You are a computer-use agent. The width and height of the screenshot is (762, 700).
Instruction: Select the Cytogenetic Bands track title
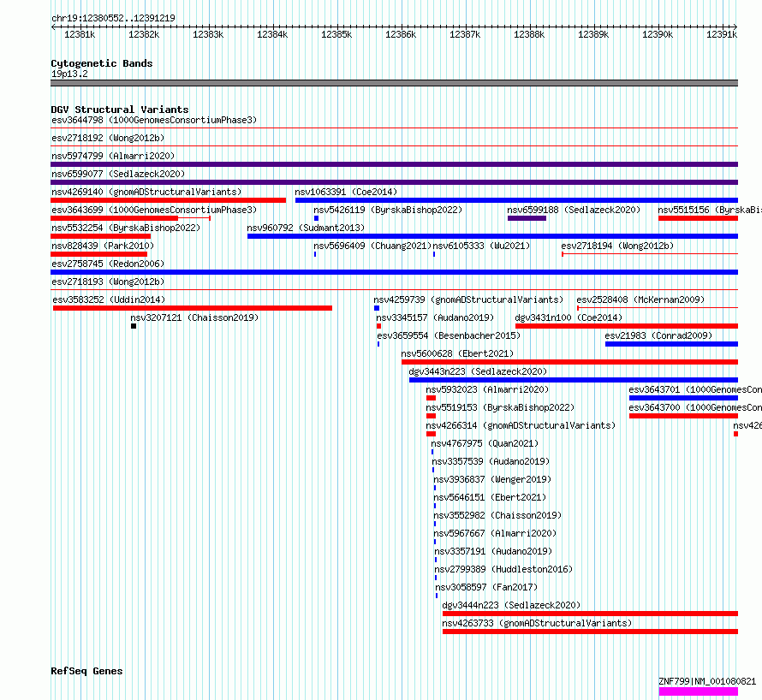tap(102, 63)
